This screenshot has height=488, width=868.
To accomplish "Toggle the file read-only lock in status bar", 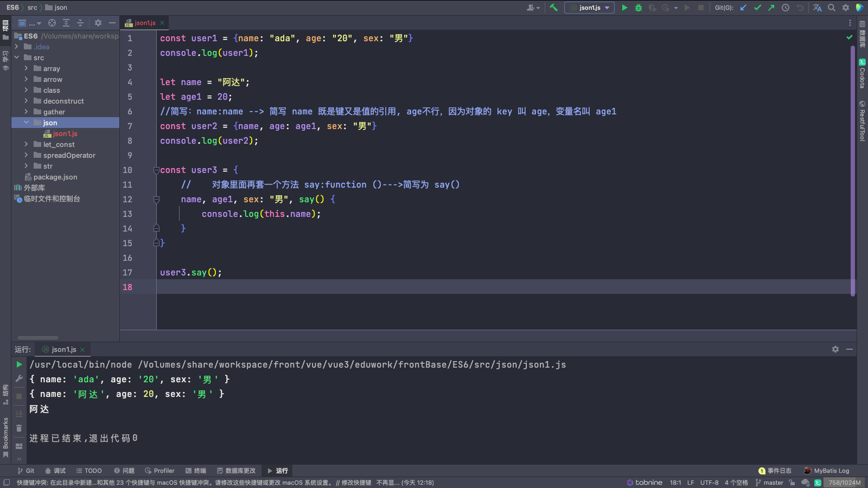I will [793, 482].
